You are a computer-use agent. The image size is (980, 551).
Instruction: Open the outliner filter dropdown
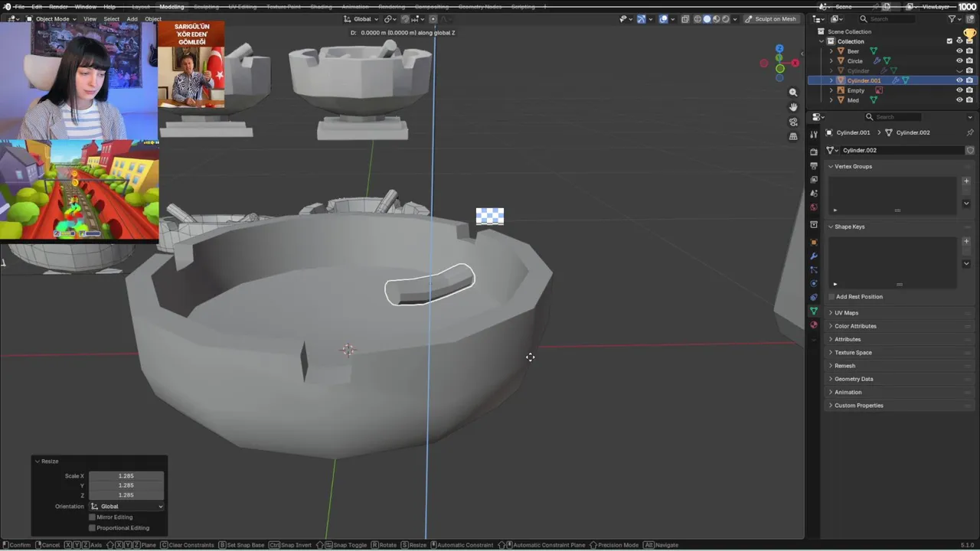pyautogui.click(x=955, y=18)
